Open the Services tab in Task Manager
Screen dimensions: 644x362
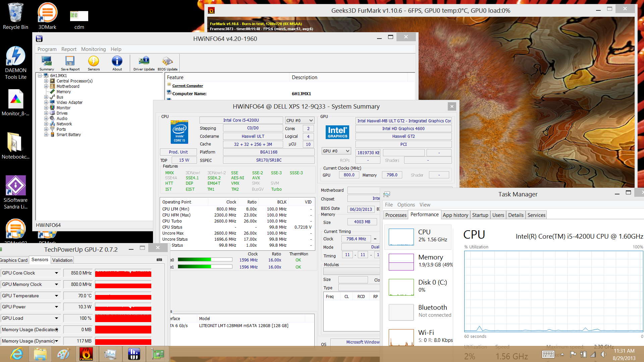536,215
